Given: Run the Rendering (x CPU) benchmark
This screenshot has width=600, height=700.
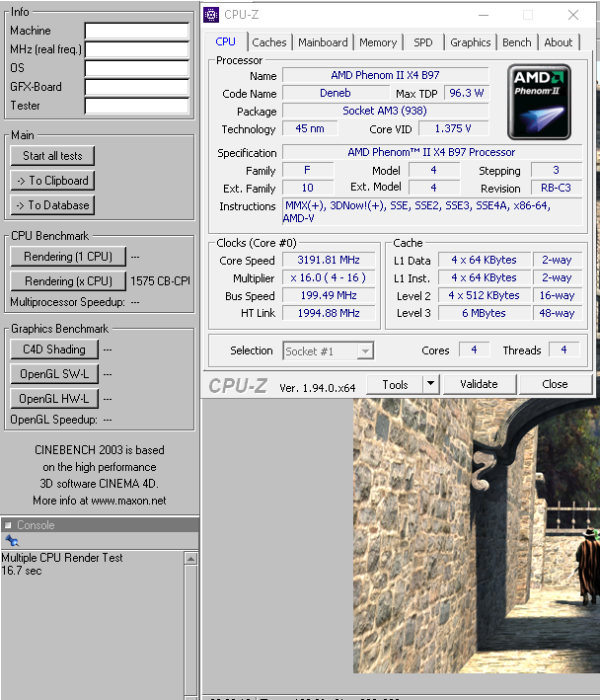Looking at the screenshot, I should pos(68,280).
